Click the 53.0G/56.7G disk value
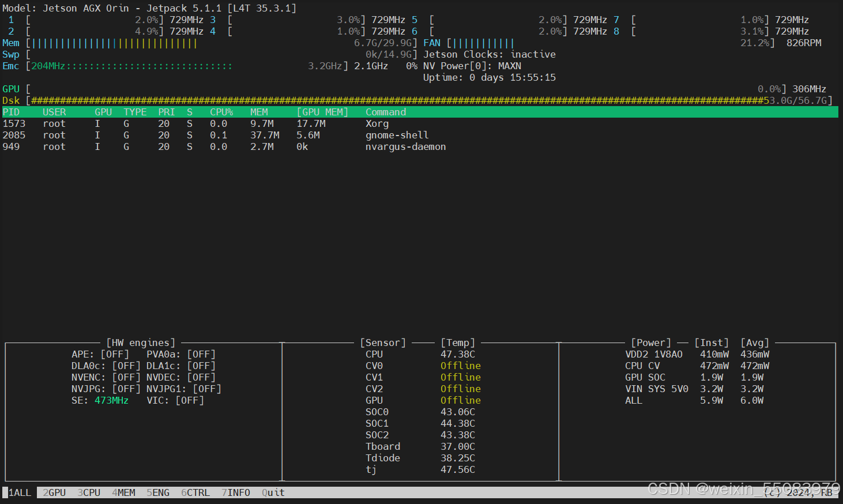The image size is (843, 504). (x=795, y=100)
